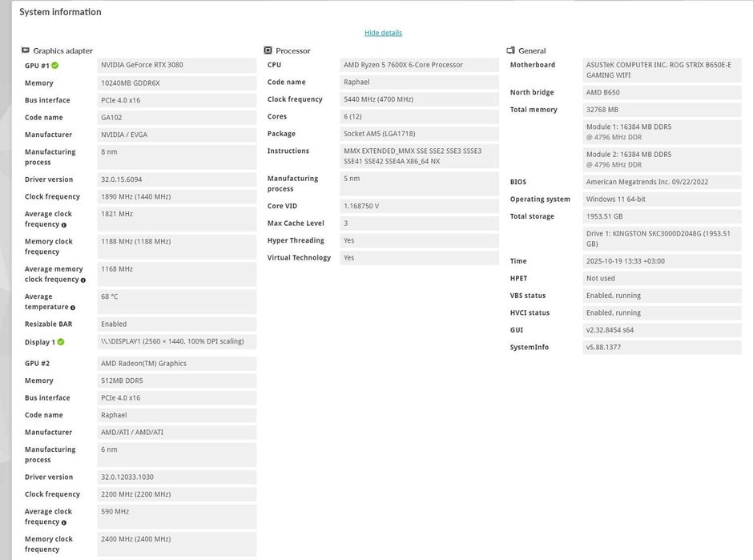
Task: Select the 2400 MHz (2400 MHz) memory clock
Action: pyautogui.click(x=177, y=544)
